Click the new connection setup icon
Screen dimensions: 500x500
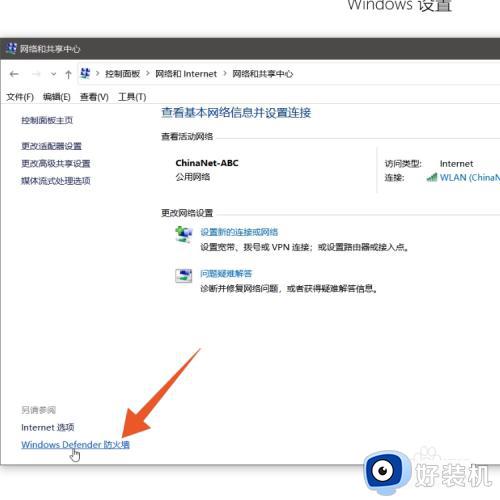(184, 235)
